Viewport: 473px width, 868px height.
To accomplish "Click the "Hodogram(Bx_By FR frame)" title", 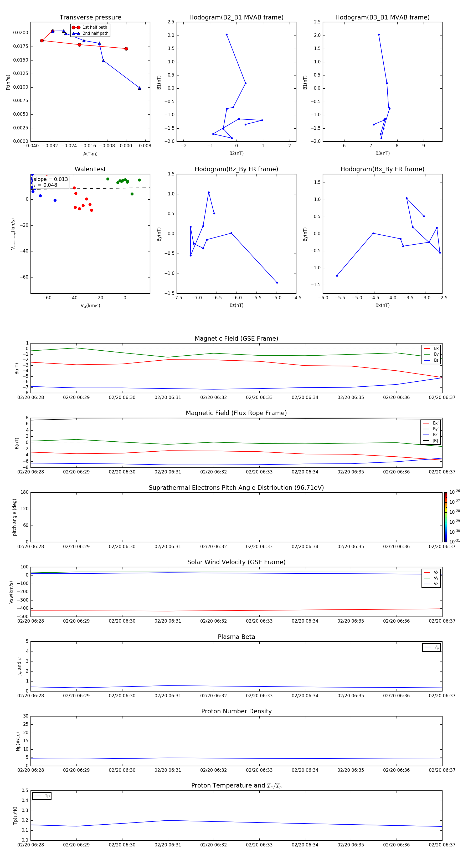I will [x=382, y=169].
